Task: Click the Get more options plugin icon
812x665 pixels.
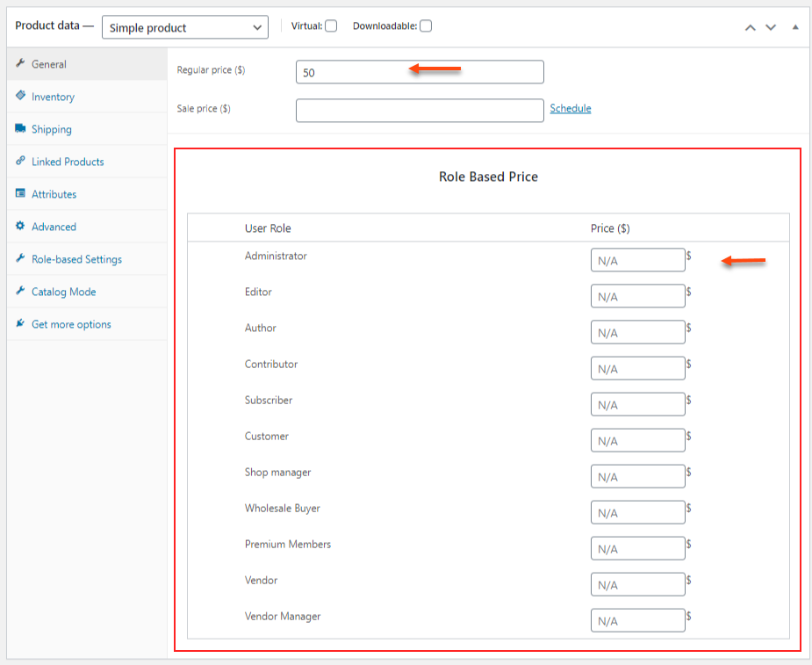Action: [20, 323]
